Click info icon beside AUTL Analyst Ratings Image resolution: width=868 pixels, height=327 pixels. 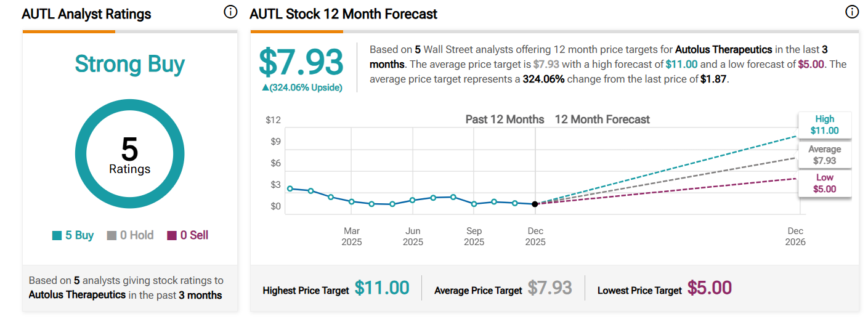pyautogui.click(x=230, y=12)
